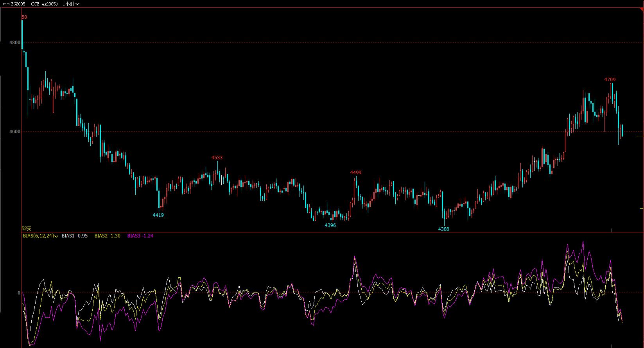Select the magenta BIAS3 -1.24 legend label

(140, 236)
